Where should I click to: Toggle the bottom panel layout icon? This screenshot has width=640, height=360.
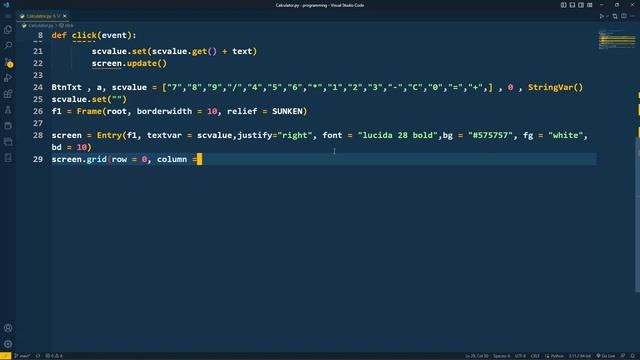click(x=572, y=5)
